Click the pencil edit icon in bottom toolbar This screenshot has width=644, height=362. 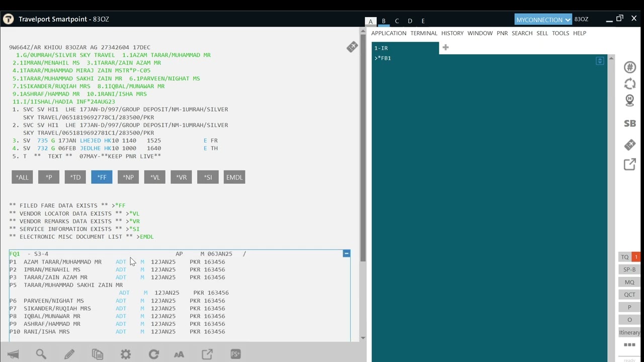pyautogui.click(x=69, y=354)
